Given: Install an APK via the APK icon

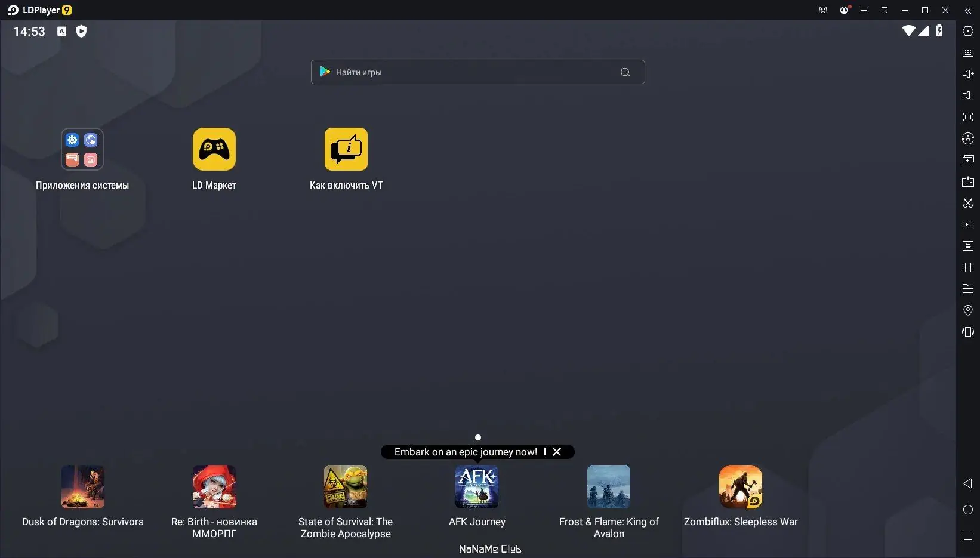Looking at the screenshot, I should pyautogui.click(x=968, y=181).
